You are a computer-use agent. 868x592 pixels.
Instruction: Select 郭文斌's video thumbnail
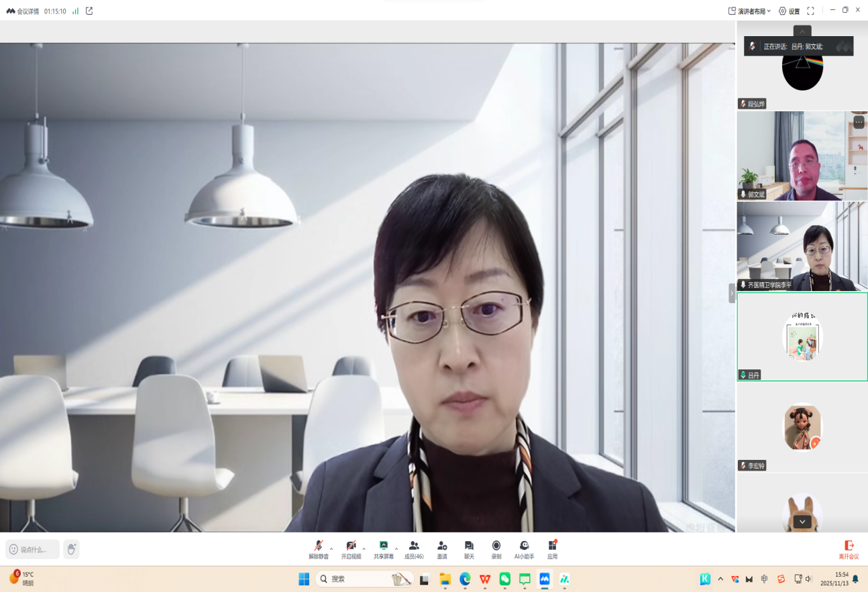pyautogui.click(x=802, y=156)
